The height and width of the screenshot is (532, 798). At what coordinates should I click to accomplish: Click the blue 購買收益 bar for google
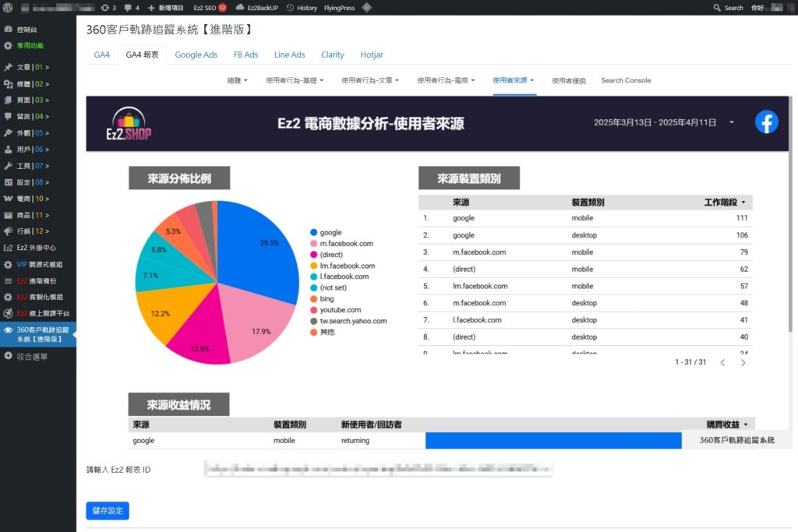click(553, 440)
